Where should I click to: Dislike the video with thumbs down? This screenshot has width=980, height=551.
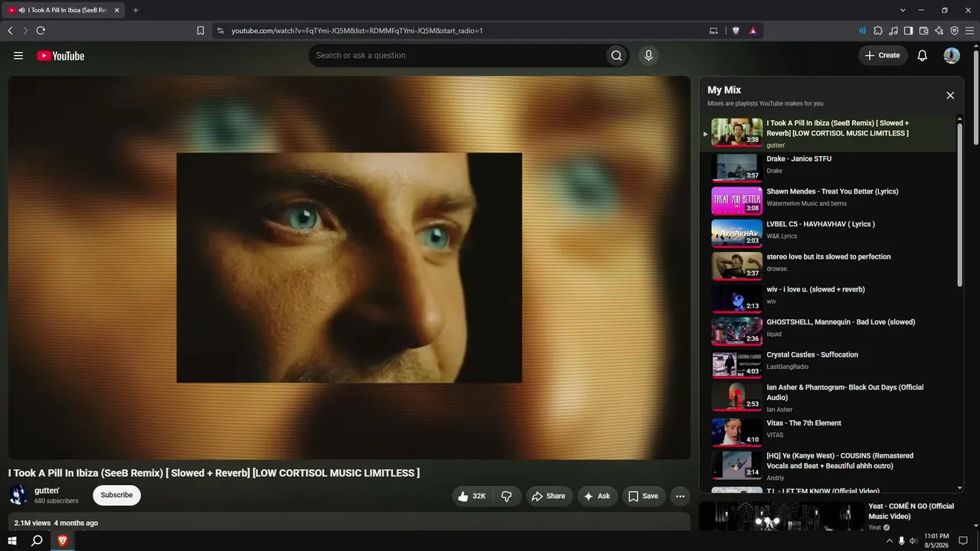(508, 496)
